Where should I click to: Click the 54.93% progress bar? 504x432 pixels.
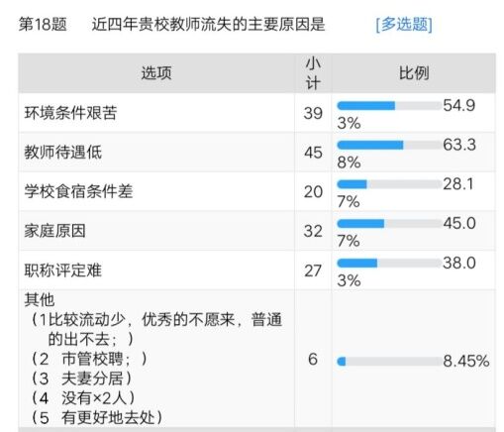pyautogui.click(x=389, y=106)
